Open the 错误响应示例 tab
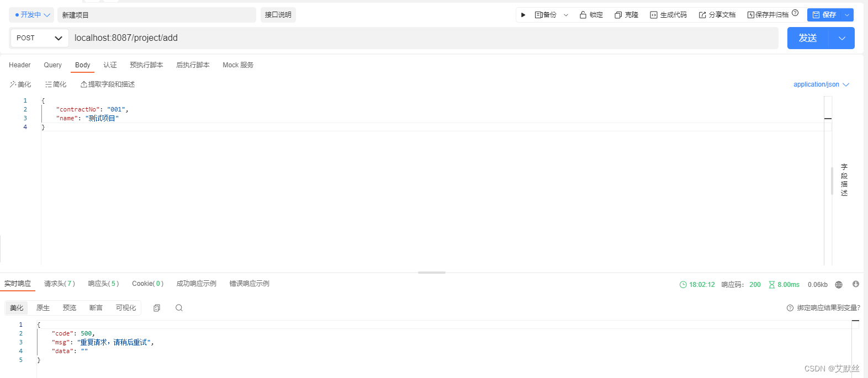The image size is (868, 378). click(249, 284)
